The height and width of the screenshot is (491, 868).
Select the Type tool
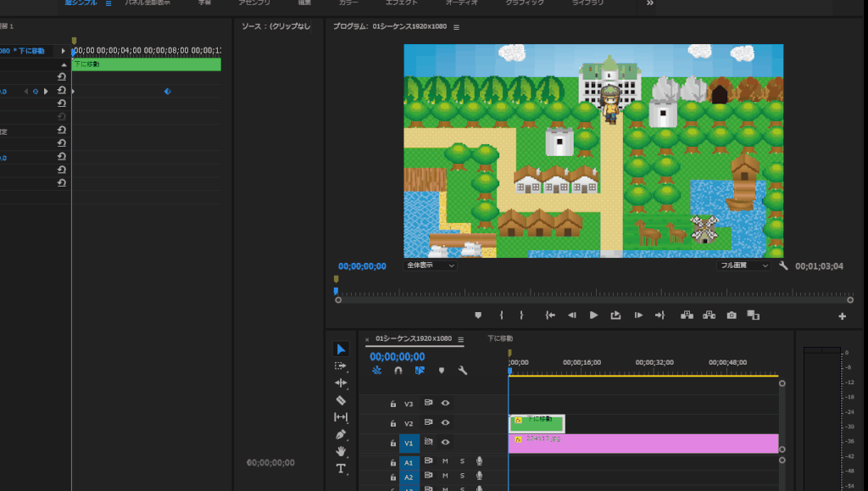pos(341,468)
